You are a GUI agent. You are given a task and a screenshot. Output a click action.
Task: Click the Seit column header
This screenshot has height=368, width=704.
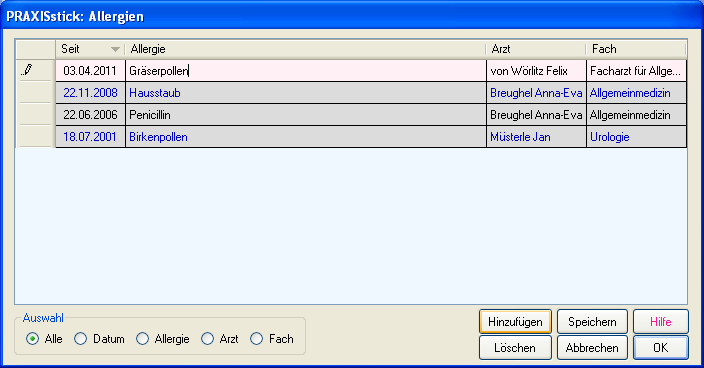[x=90, y=49]
